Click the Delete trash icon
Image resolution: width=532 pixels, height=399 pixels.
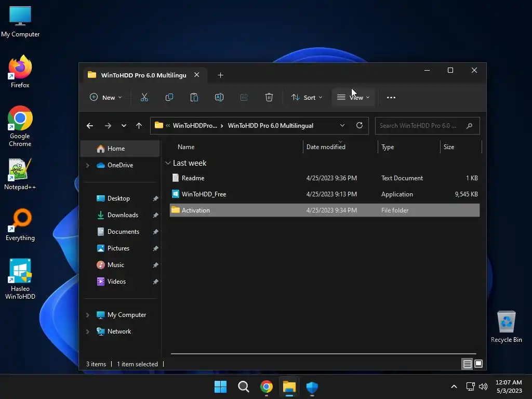pos(269,97)
